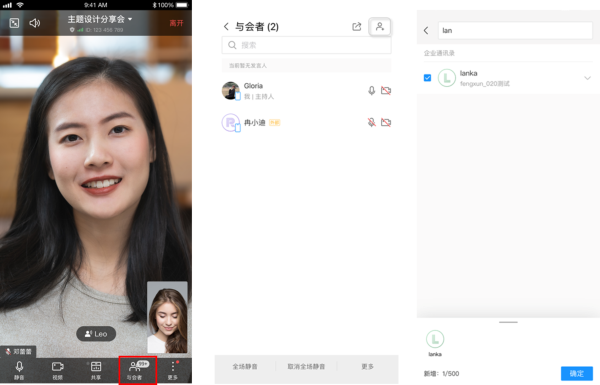
Task: Go back from the 与会者 list
Action: tap(226, 26)
